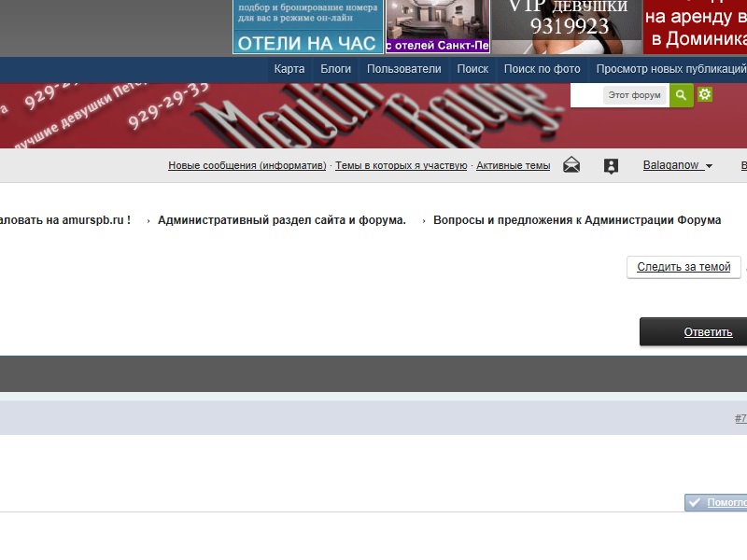Screen dimensions: 747x560
Task: Click the Следить за темой button
Action: click(x=684, y=267)
